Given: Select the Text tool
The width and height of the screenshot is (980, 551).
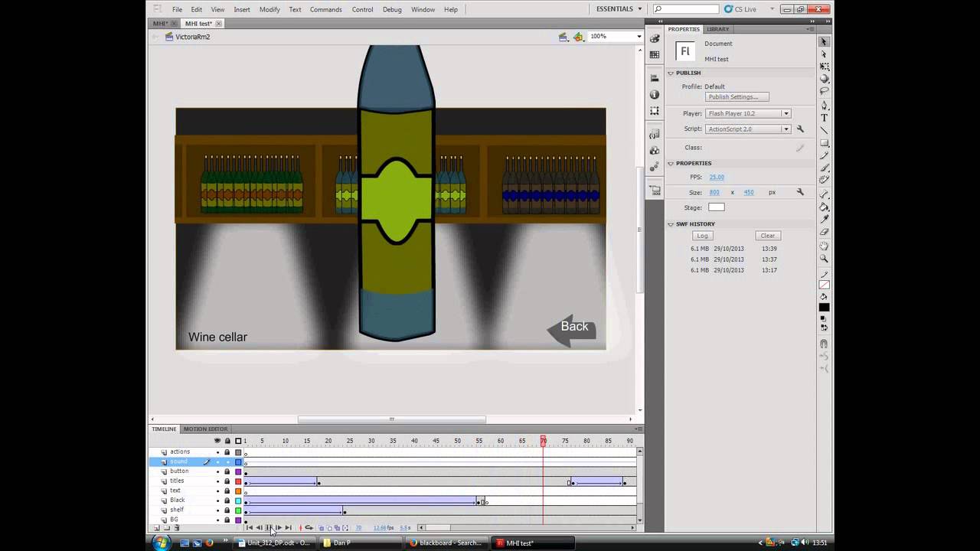Looking at the screenshot, I should point(824,118).
